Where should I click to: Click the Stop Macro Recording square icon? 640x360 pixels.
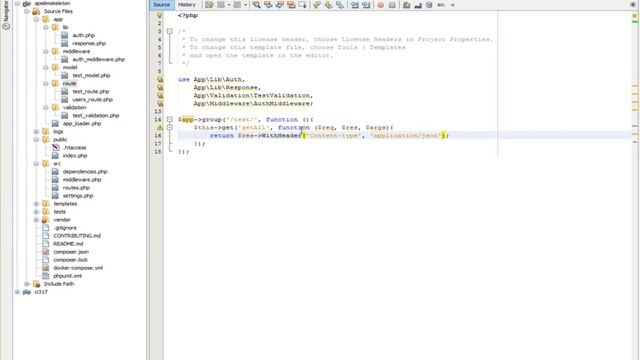coord(392,5)
